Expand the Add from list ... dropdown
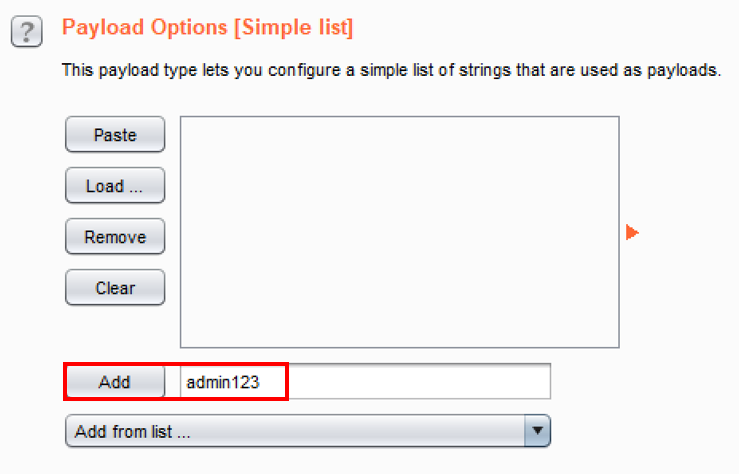This screenshot has width=739, height=474. [x=308, y=432]
